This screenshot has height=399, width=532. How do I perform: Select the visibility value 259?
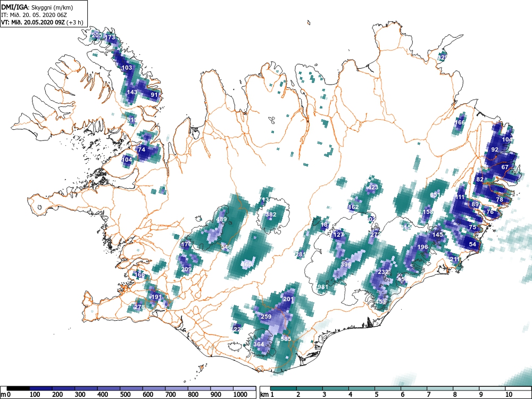tap(266, 317)
